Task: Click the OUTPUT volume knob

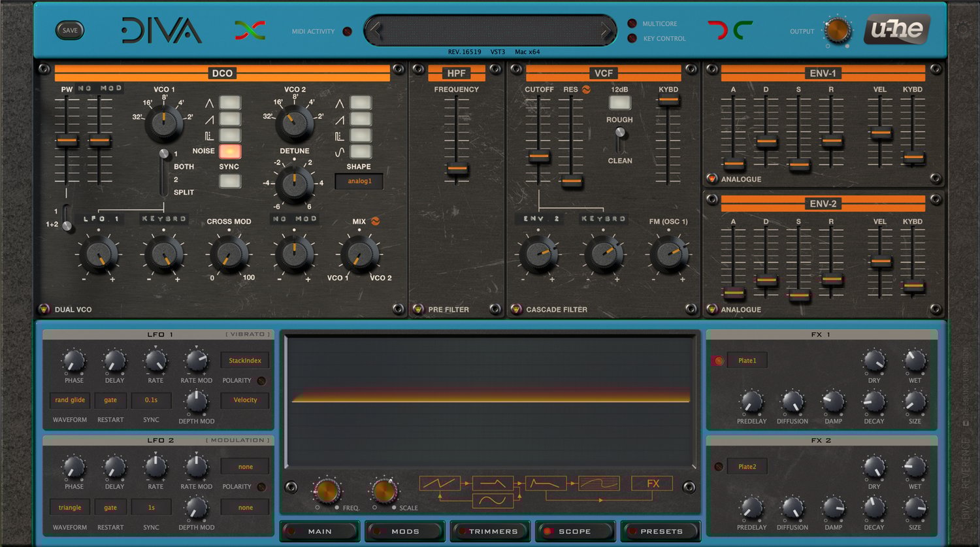Action: click(x=837, y=30)
